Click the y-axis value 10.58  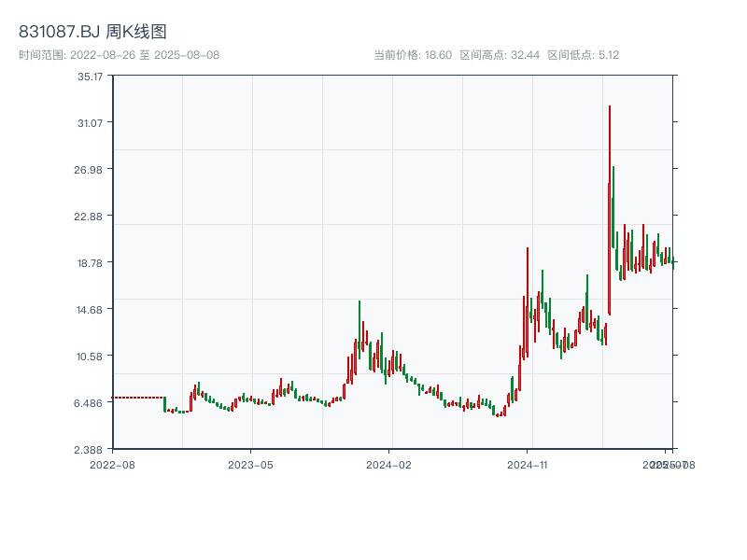click(90, 357)
